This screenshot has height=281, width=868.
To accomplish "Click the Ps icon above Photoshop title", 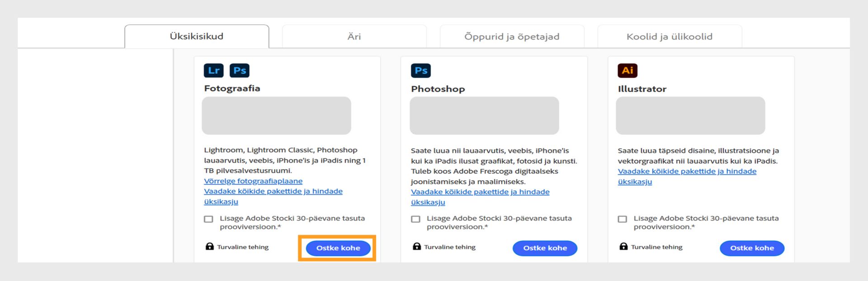I will (x=420, y=71).
